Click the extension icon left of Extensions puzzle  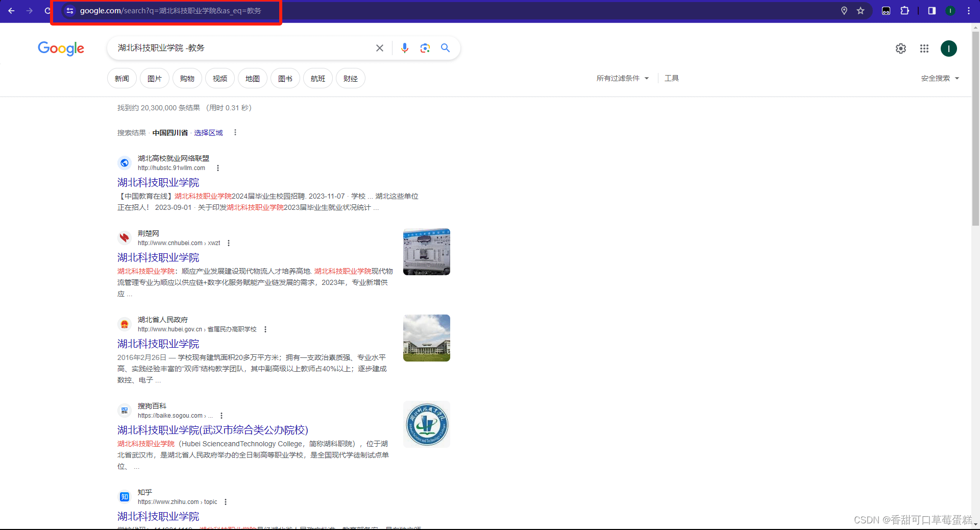click(x=886, y=11)
